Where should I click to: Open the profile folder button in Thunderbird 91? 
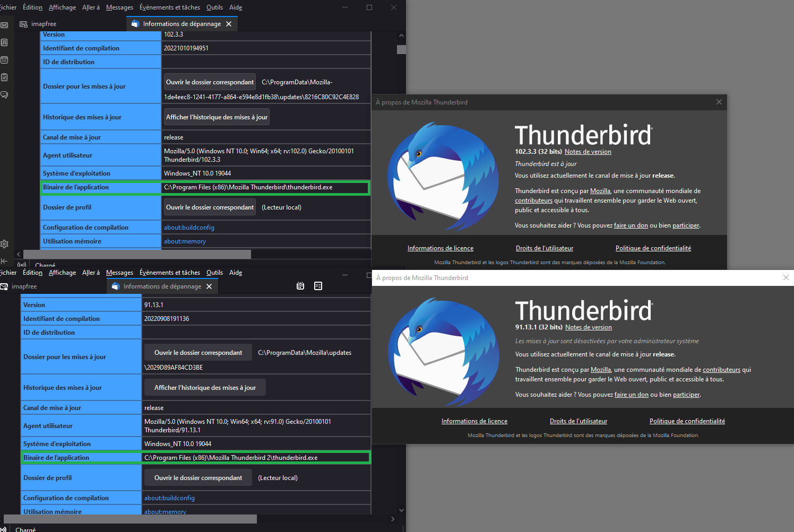pyautogui.click(x=198, y=478)
